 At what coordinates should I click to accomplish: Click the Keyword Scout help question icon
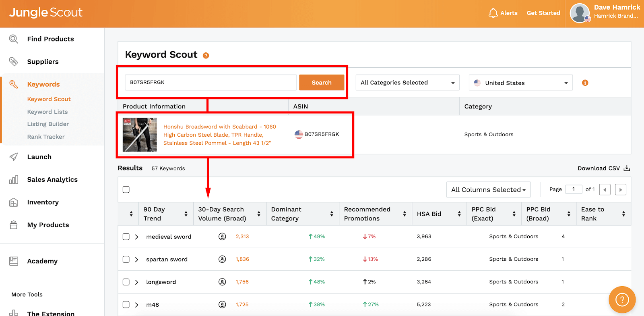coord(206,56)
